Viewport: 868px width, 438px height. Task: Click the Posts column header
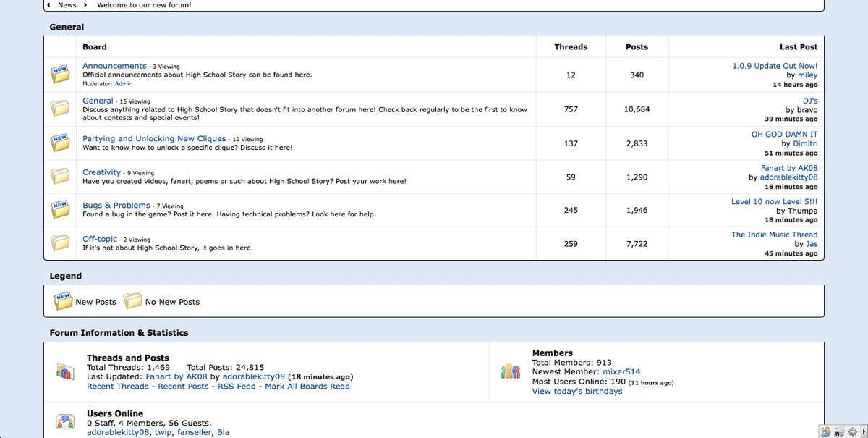(x=637, y=46)
